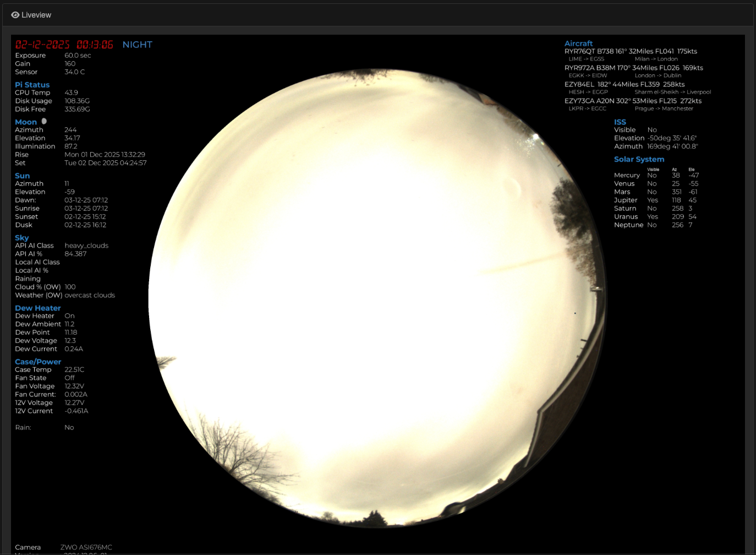756x555 pixels.
Task: Select the Sun section heading
Action: tap(22, 176)
